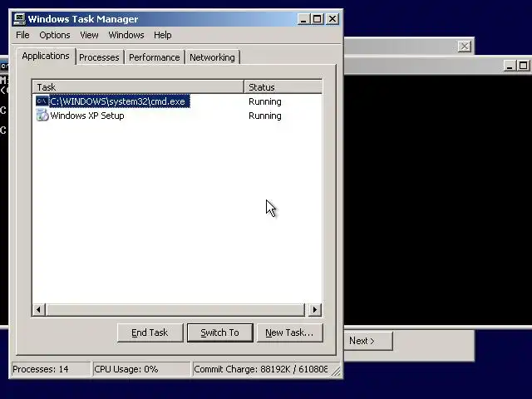Open the File menu

point(22,35)
